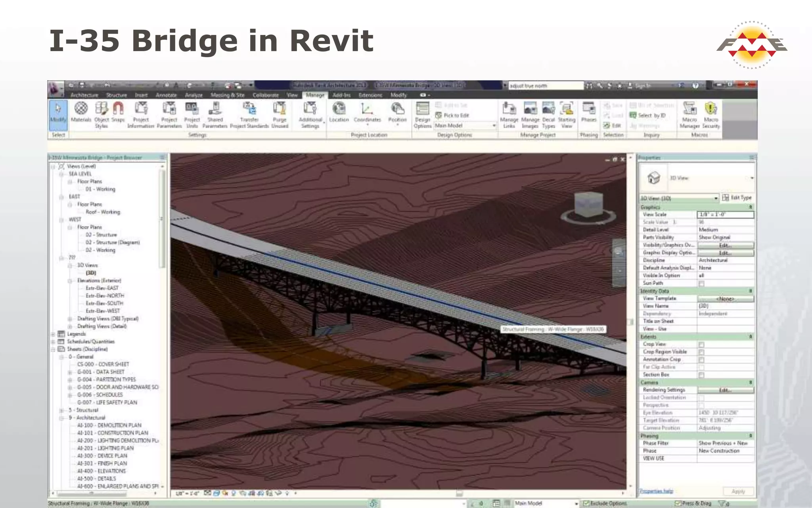Open the Properties help link
The image size is (812, 508).
coord(657,491)
